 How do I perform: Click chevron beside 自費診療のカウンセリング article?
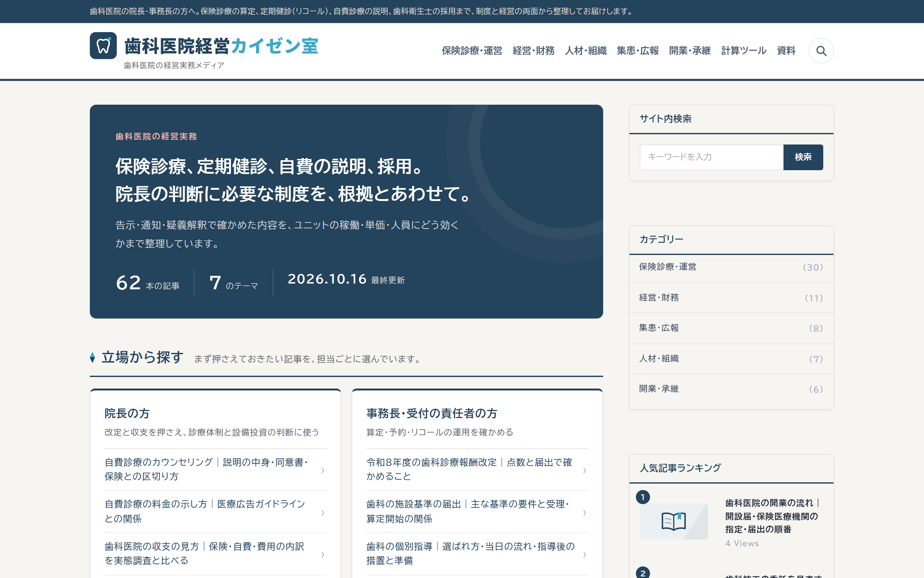click(323, 470)
